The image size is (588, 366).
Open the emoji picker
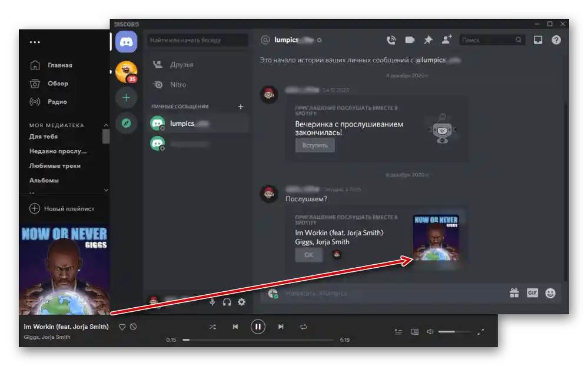pos(550,293)
